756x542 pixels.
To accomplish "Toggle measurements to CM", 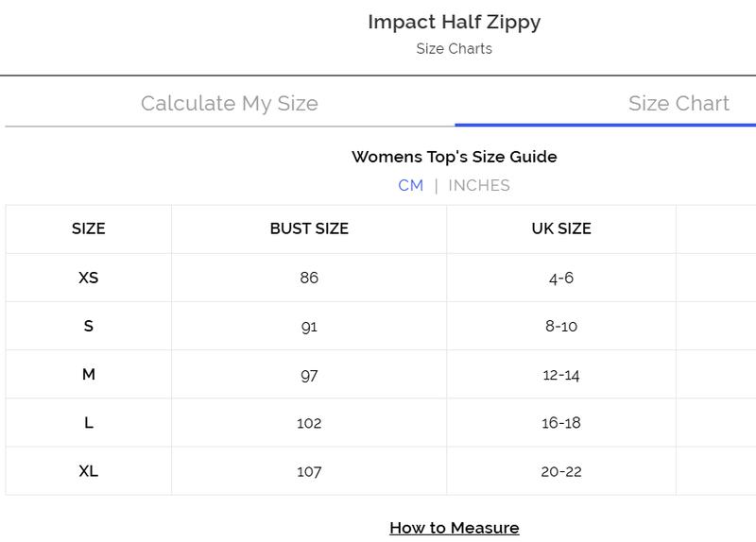I will [x=411, y=185].
